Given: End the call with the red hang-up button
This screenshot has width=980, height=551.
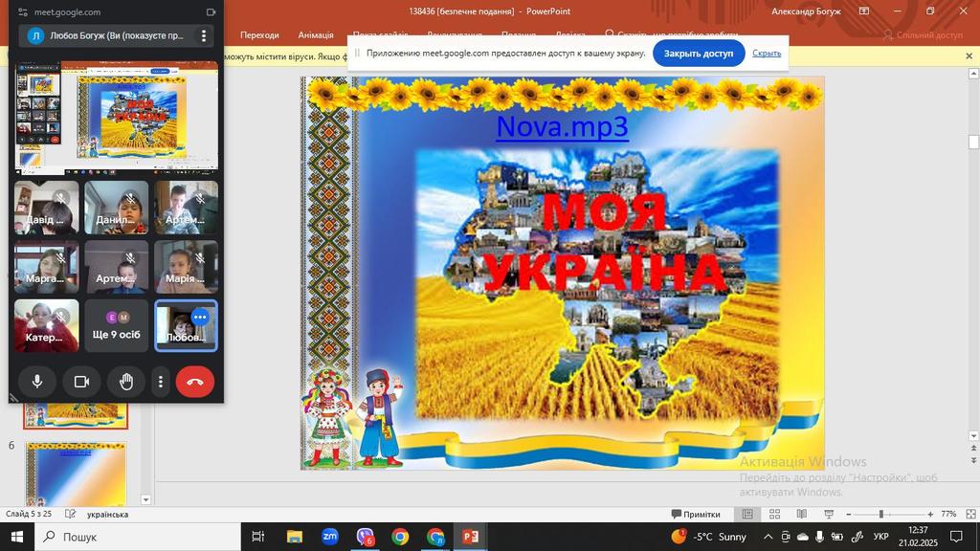Looking at the screenshot, I should 195,382.
